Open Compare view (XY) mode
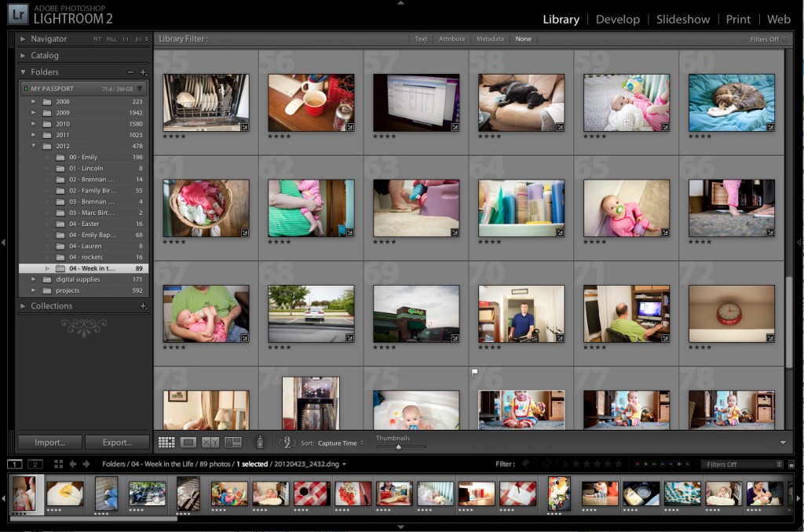This screenshot has width=804, height=532. click(210, 443)
